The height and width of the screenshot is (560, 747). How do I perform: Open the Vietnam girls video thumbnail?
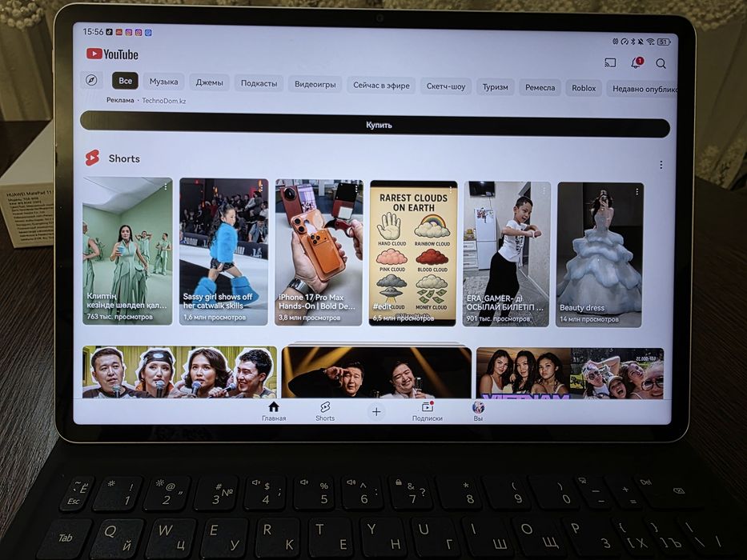pos(570,373)
